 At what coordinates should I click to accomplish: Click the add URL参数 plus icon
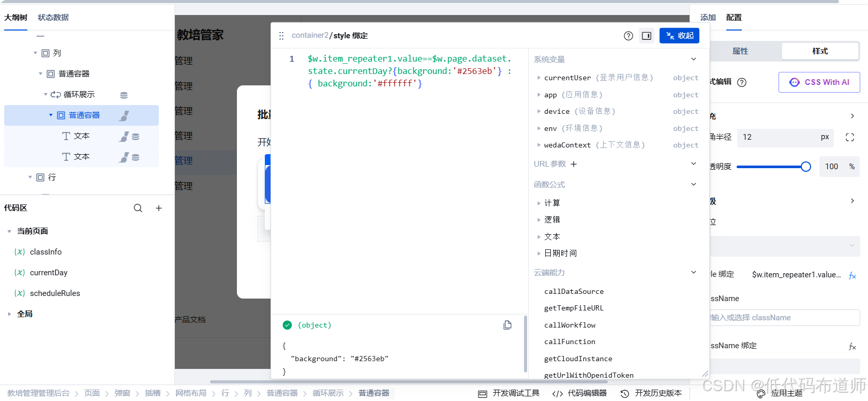point(574,164)
